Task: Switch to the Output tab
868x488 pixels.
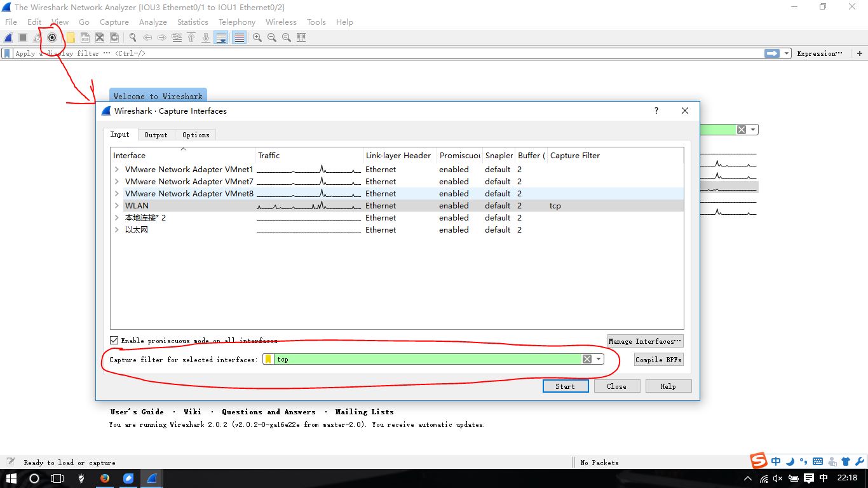Action: (x=156, y=135)
